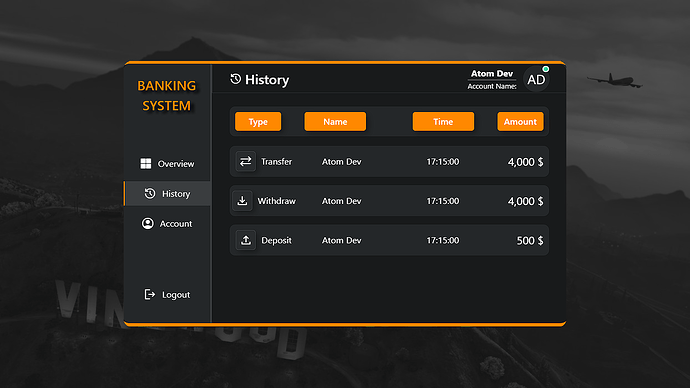Click the Time column button
The image size is (690, 388).
[443, 121]
